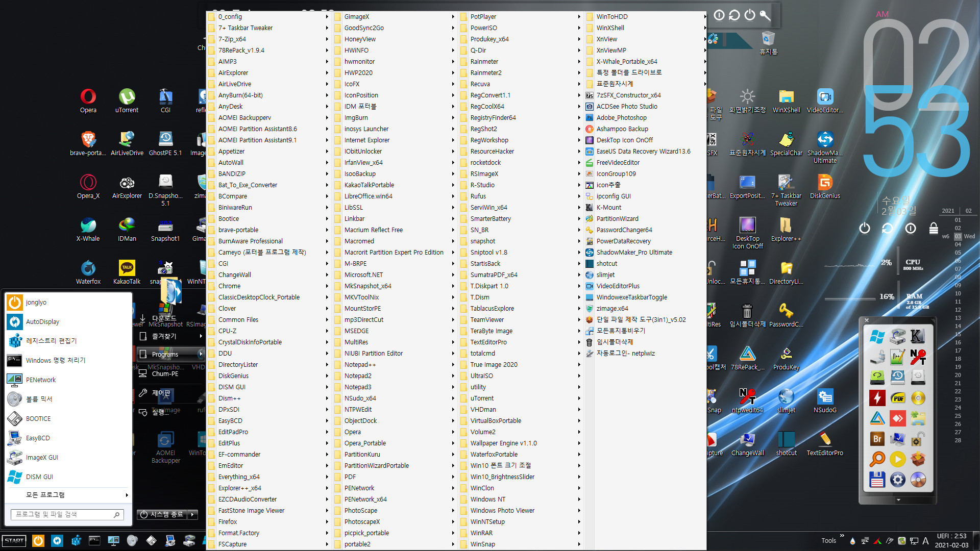Click the blue floppy disk icon in dock
The width and height of the screenshot is (980, 551).
coord(877,480)
